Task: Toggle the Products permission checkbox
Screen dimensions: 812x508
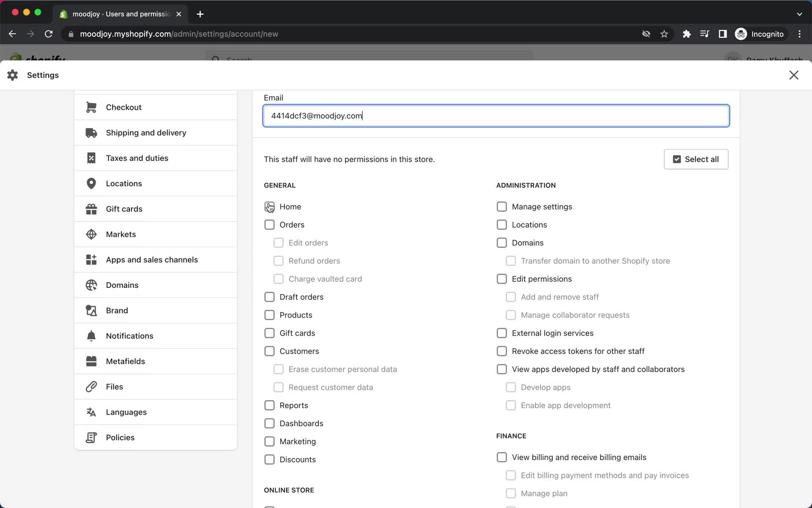Action: coord(269,315)
